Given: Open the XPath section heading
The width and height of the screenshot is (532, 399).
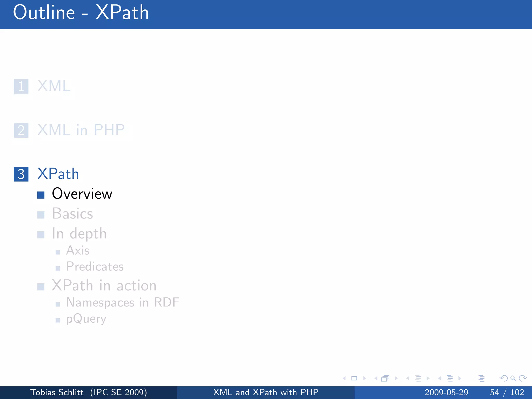Looking at the screenshot, I should point(58,174).
